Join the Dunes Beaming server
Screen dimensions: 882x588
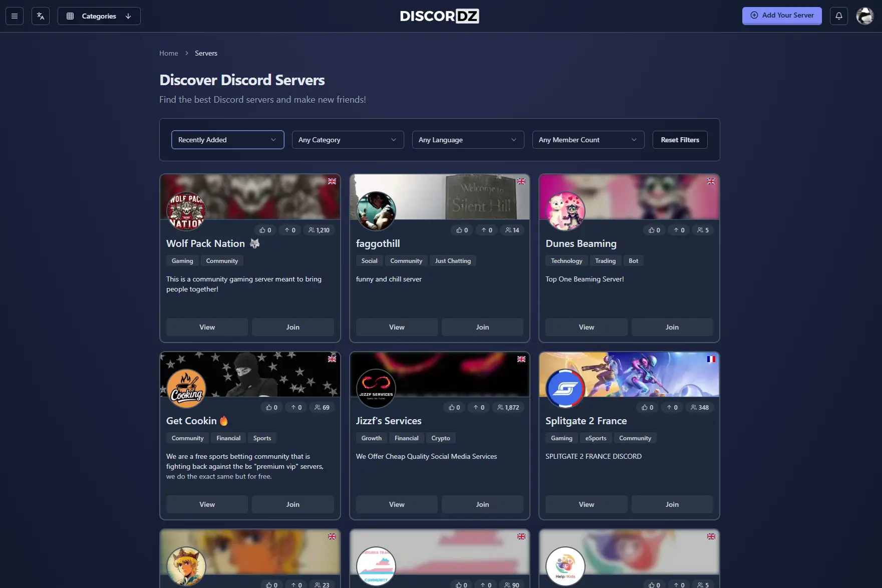[672, 327]
